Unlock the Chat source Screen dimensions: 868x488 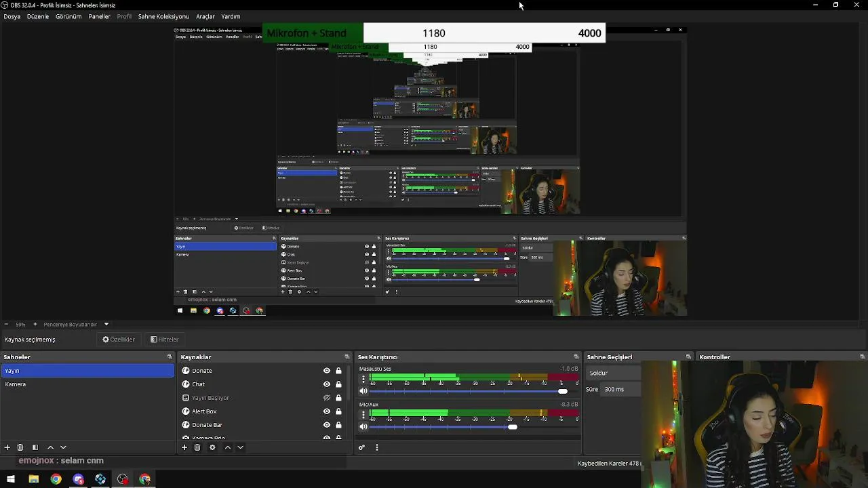point(338,384)
